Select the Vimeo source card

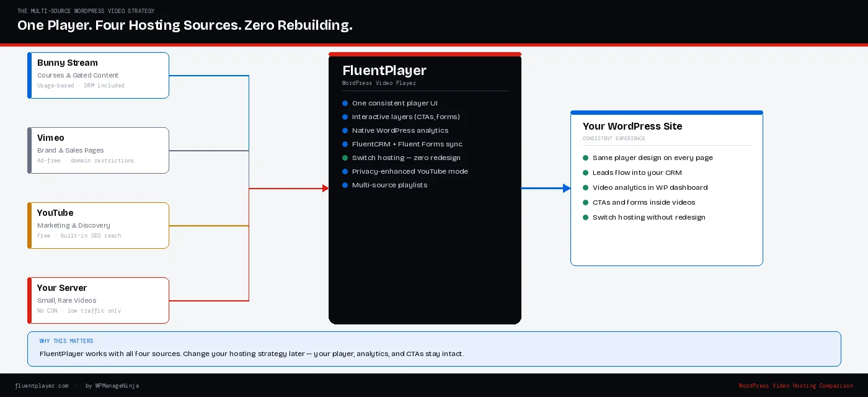pos(97,149)
